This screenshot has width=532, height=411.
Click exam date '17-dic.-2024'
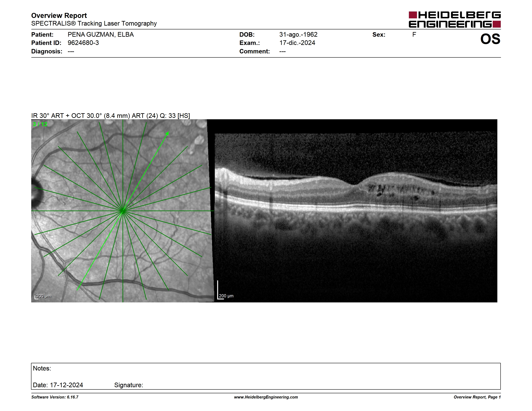297,43
